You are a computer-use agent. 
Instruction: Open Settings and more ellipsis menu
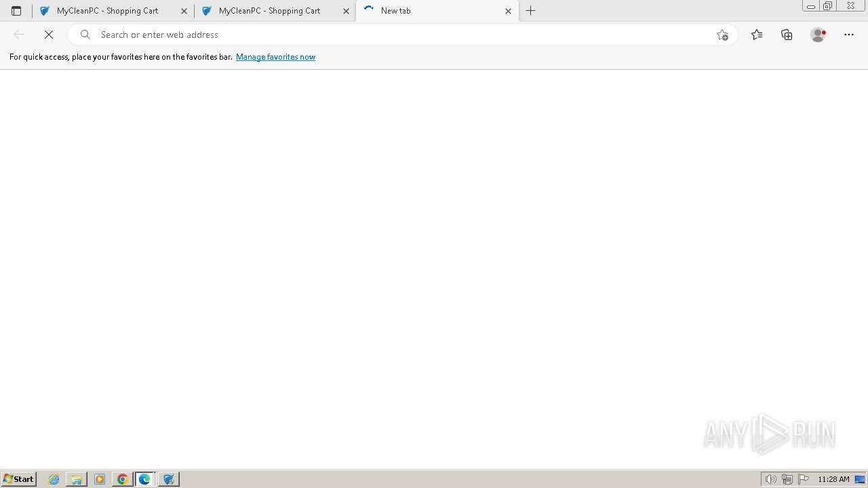(849, 35)
